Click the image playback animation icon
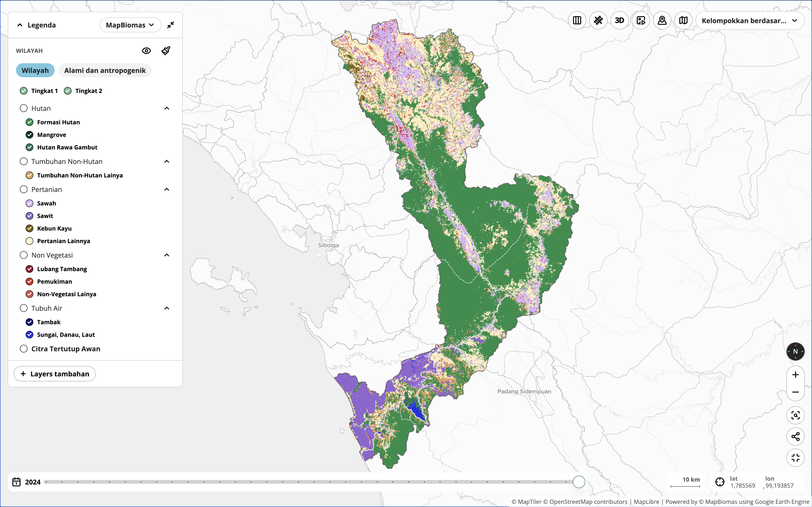The image size is (812, 507). pyautogui.click(x=641, y=21)
